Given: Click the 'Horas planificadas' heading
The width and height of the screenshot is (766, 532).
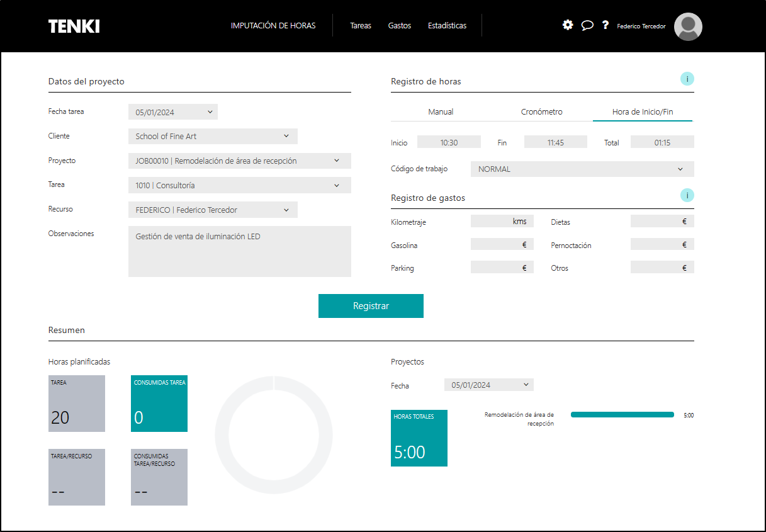Looking at the screenshot, I should 79,361.
